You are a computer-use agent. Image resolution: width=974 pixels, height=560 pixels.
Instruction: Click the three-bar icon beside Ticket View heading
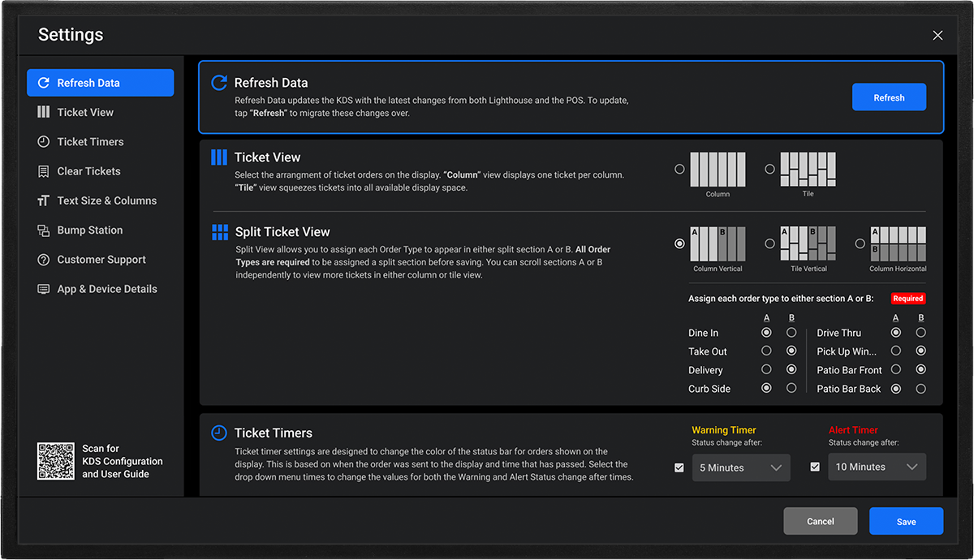(x=219, y=157)
